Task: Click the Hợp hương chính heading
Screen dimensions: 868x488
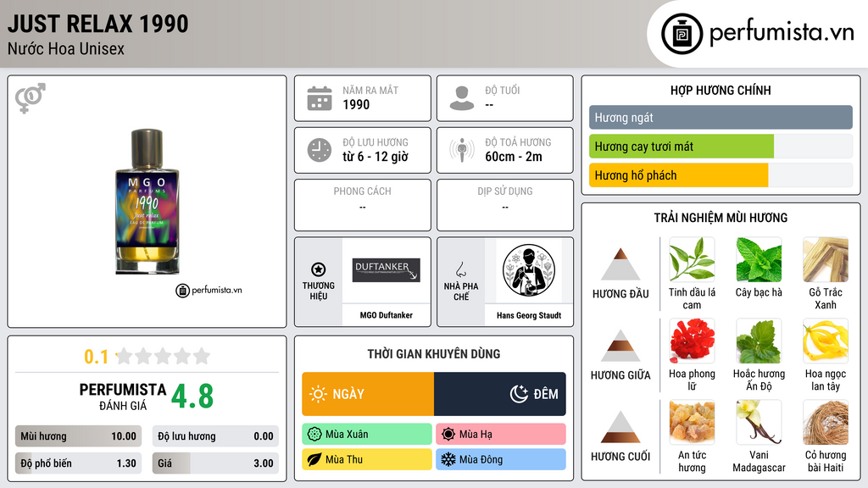Action: pyautogui.click(x=721, y=90)
